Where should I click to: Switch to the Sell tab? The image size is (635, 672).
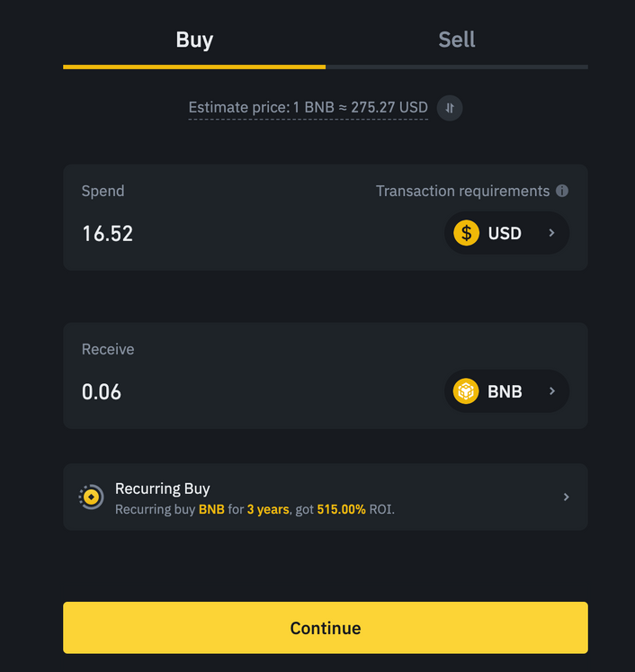pyautogui.click(x=456, y=40)
